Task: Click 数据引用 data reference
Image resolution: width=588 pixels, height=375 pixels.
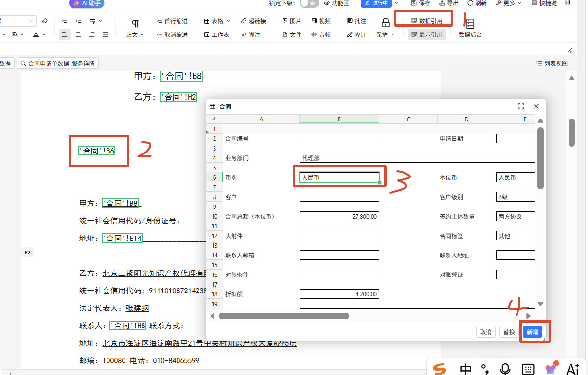Action: point(427,21)
